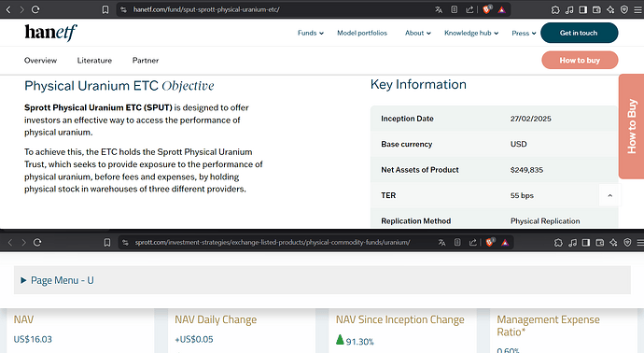Open the playlist music-note icon in hanetf window

tap(569, 9)
